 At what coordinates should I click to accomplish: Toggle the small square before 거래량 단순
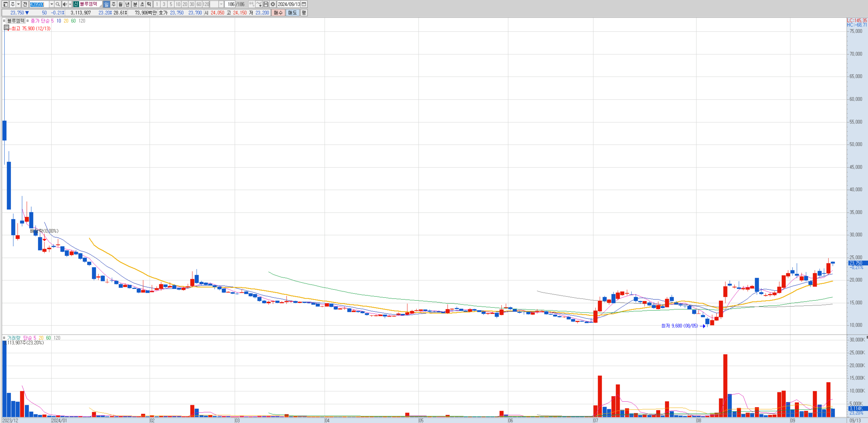click(4, 338)
